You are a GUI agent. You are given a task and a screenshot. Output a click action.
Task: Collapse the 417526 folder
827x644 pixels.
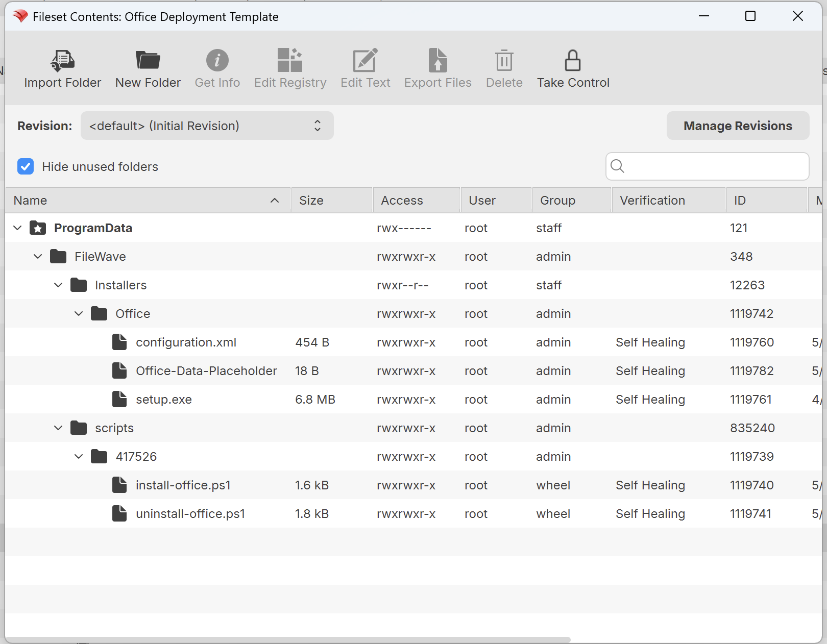click(x=79, y=457)
